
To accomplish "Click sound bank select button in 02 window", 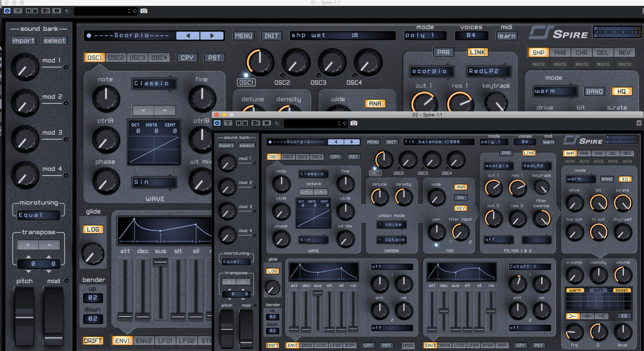I will [x=247, y=145].
